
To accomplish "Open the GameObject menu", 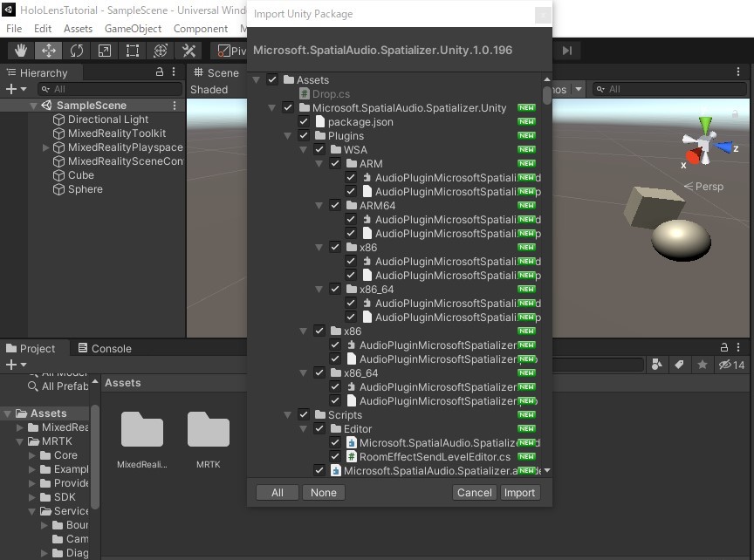I will (x=134, y=29).
